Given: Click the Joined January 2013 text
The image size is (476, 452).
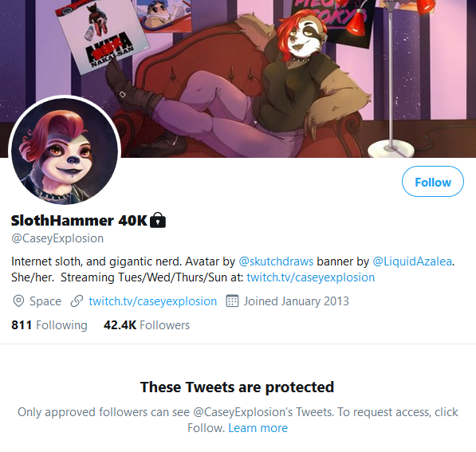Looking at the screenshot, I should coord(297,301).
